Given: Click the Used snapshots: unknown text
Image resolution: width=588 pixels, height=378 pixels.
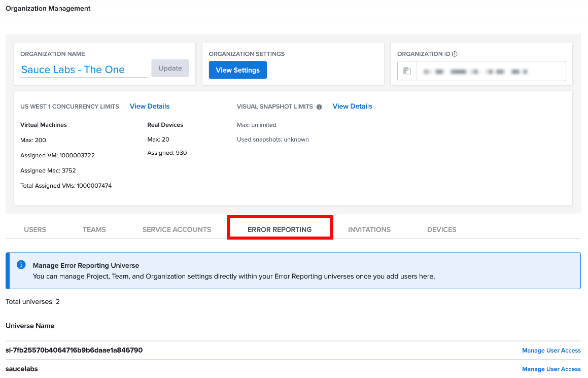Looking at the screenshot, I should (x=273, y=140).
